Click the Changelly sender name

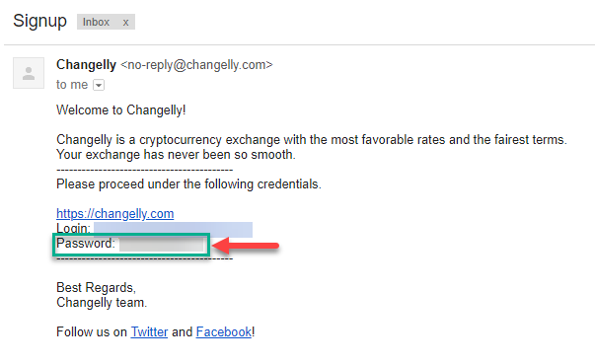[86, 65]
